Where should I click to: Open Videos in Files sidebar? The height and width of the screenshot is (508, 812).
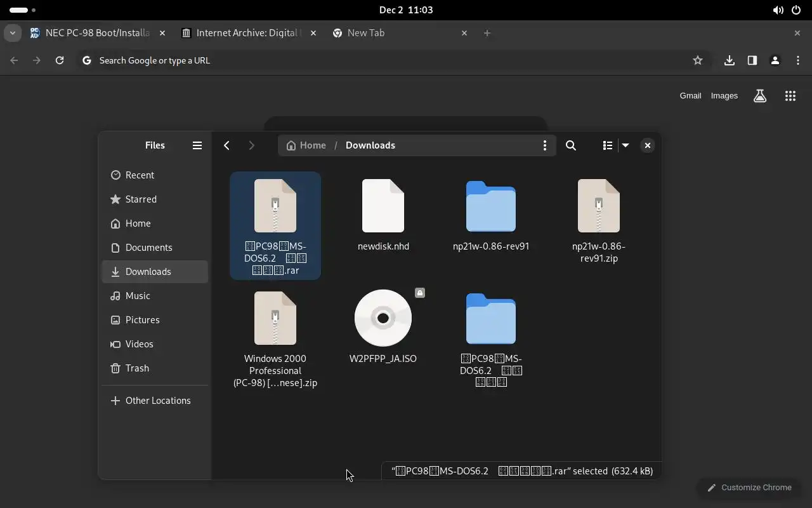point(155,344)
